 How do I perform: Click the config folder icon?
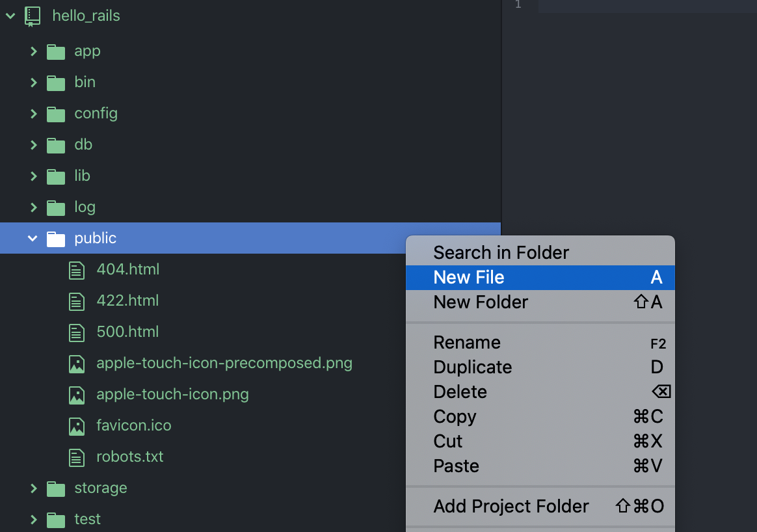(56, 114)
